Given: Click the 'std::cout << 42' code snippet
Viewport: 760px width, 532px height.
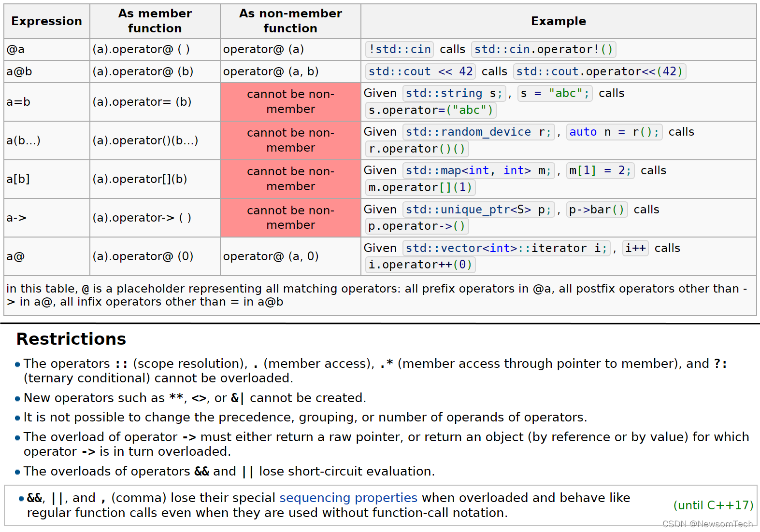Looking at the screenshot, I should [x=420, y=71].
